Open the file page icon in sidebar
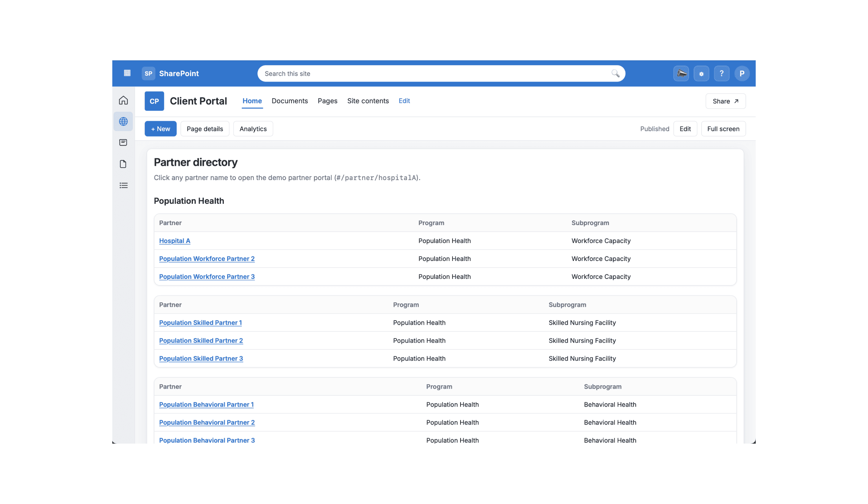Image resolution: width=868 pixels, height=504 pixels. pyautogui.click(x=123, y=164)
